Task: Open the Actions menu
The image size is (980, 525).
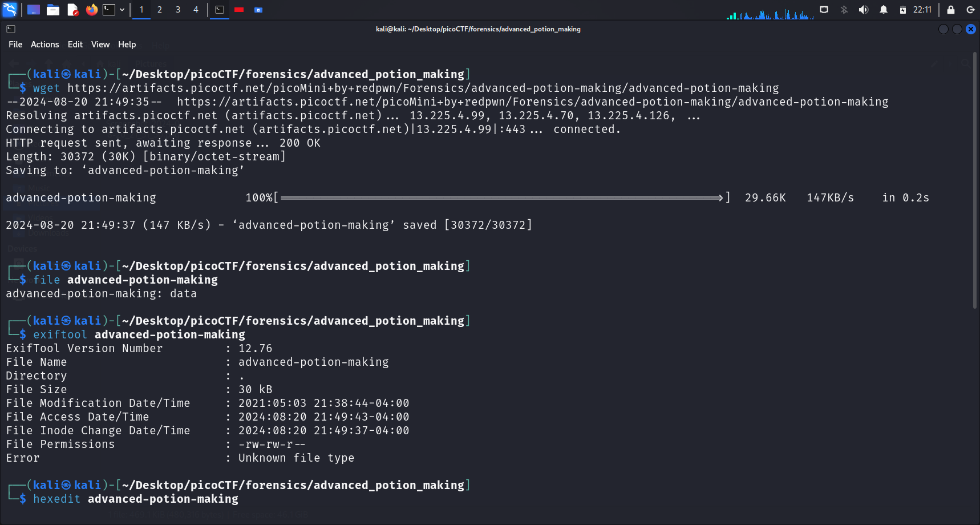Action: 44,45
